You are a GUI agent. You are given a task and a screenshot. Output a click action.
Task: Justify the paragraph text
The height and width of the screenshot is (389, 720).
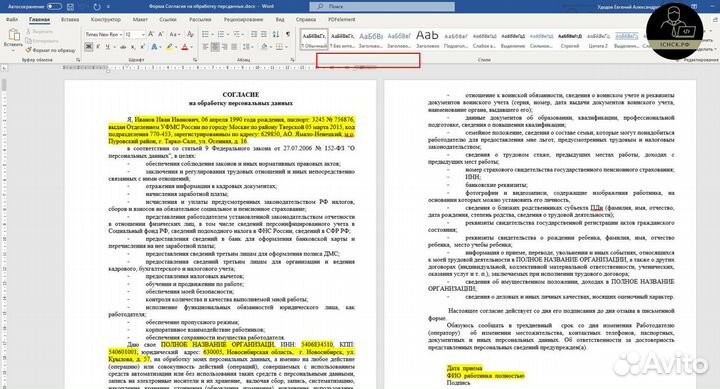(234, 47)
